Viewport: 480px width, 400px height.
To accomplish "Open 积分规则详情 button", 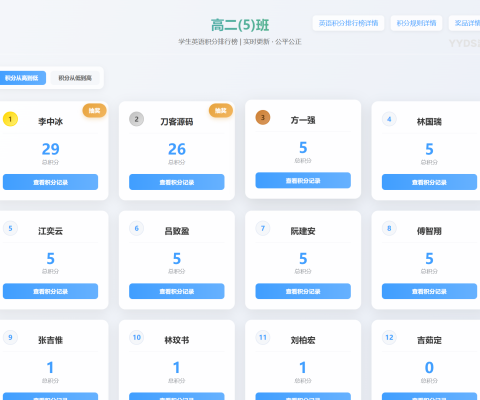I will 416,23.
